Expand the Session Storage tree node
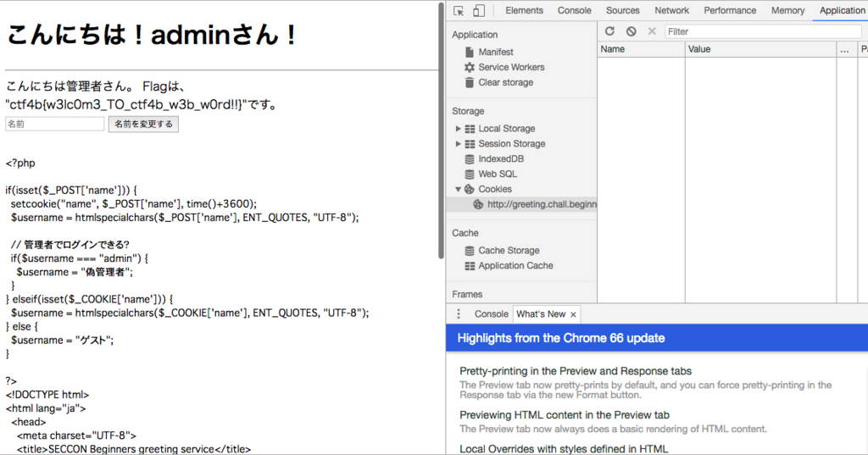The image size is (868, 455). pyautogui.click(x=458, y=144)
